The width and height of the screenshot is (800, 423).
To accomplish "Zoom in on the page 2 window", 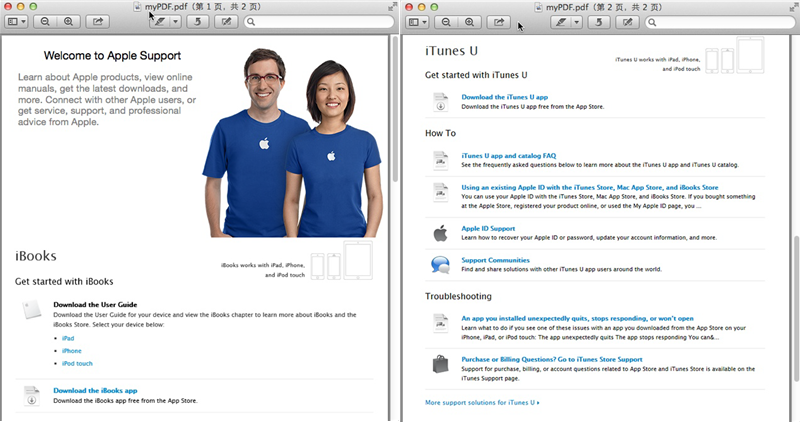I will pos(469,21).
